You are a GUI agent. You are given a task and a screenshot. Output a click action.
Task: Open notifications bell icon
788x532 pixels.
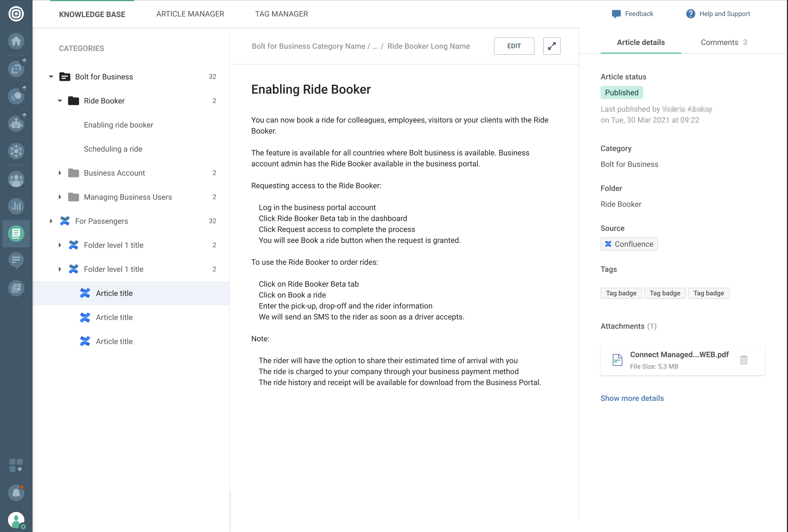(x=16, y=492)
